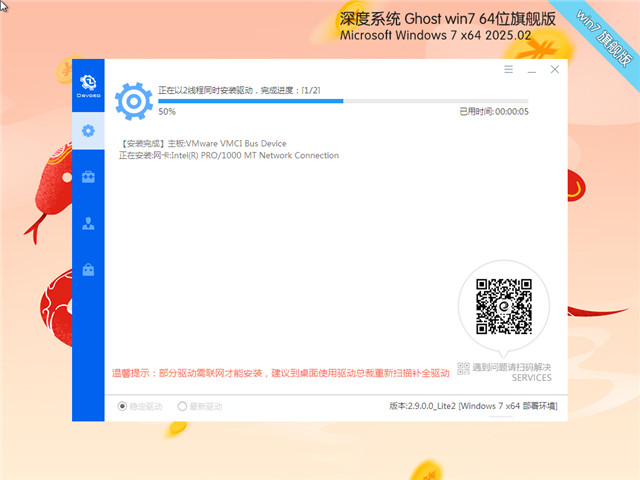
Task: Click the red 温馨提示 warning message
Action: point(281,373)
